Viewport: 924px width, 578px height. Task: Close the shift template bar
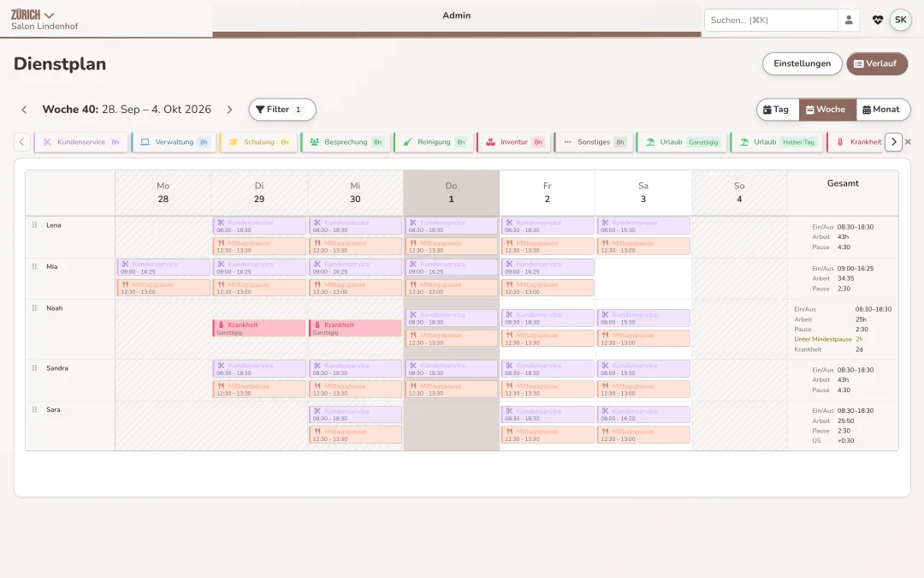point(908,142)
